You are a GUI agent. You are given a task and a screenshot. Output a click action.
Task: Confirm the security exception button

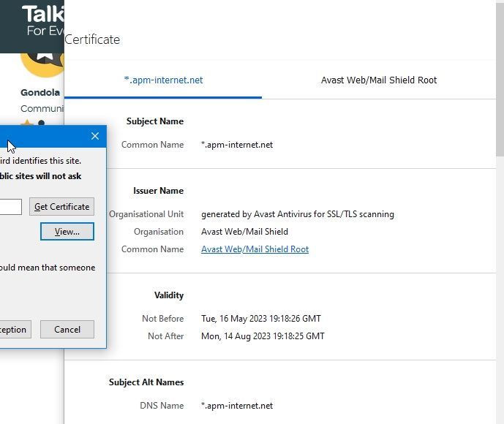click(x=15, y=329)
